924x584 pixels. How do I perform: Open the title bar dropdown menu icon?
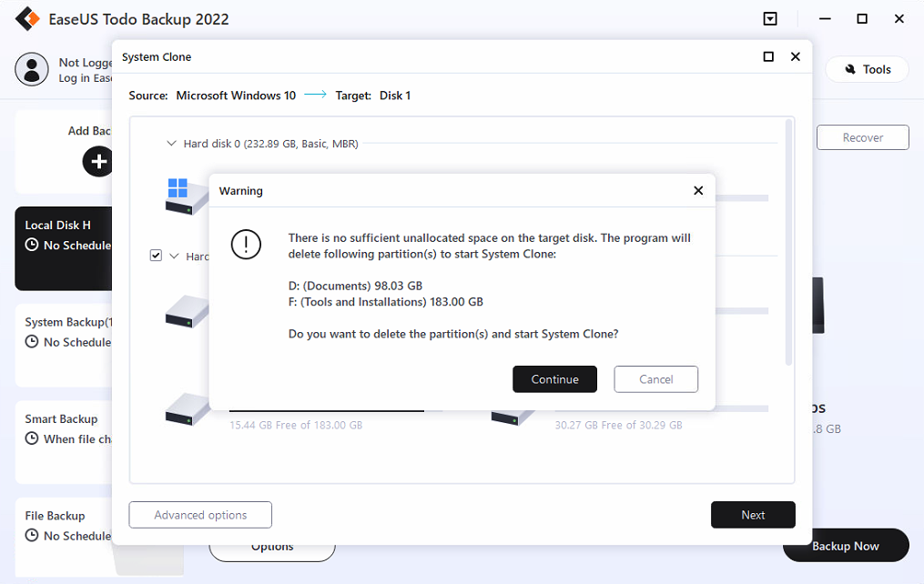point(770,19)
